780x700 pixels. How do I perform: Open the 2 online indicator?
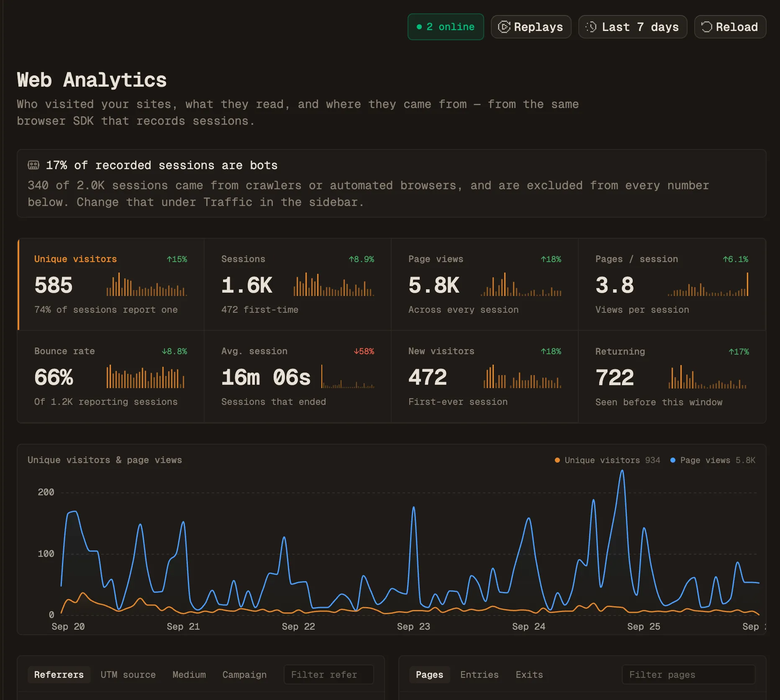[446, 27]
